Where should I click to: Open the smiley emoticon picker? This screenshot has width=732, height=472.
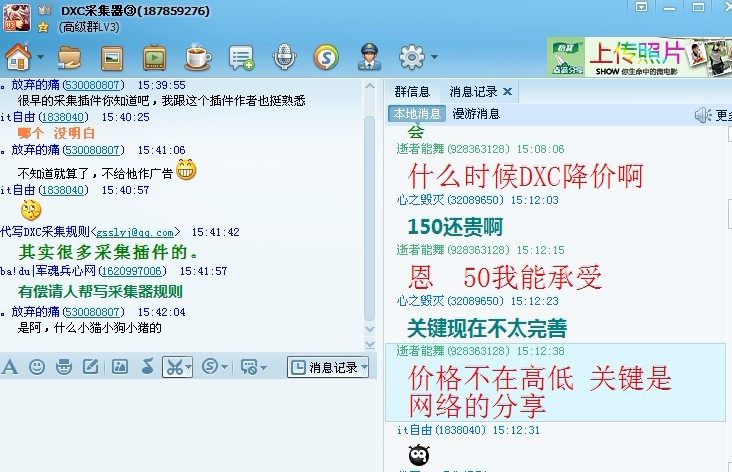(x=37, y=367)
